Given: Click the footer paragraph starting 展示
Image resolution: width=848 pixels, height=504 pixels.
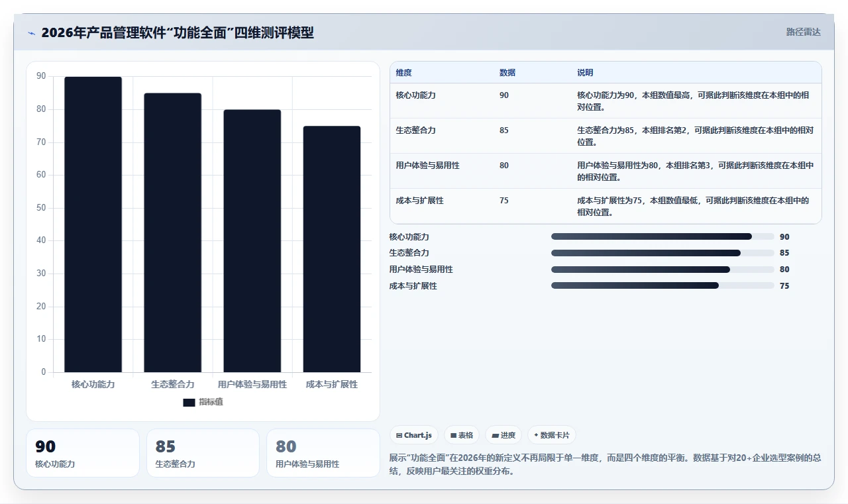Looking at the screenshot, I should pos(605,464).
